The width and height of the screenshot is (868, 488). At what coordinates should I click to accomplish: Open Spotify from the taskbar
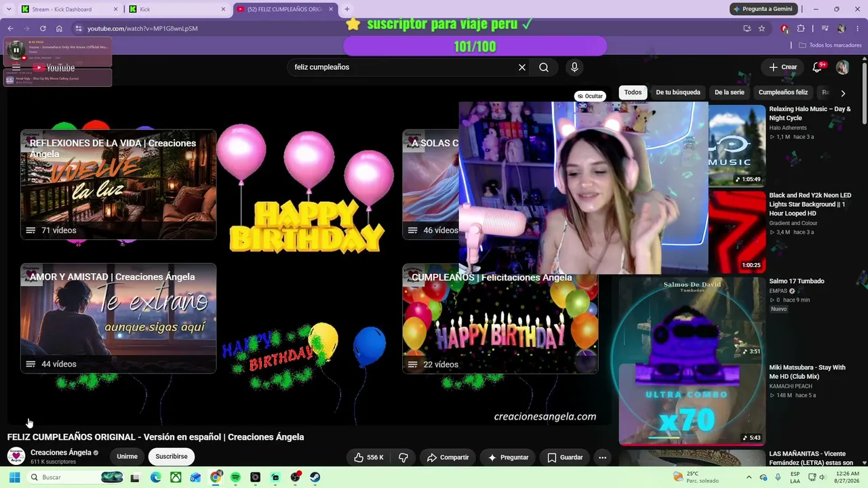[235, 477]
